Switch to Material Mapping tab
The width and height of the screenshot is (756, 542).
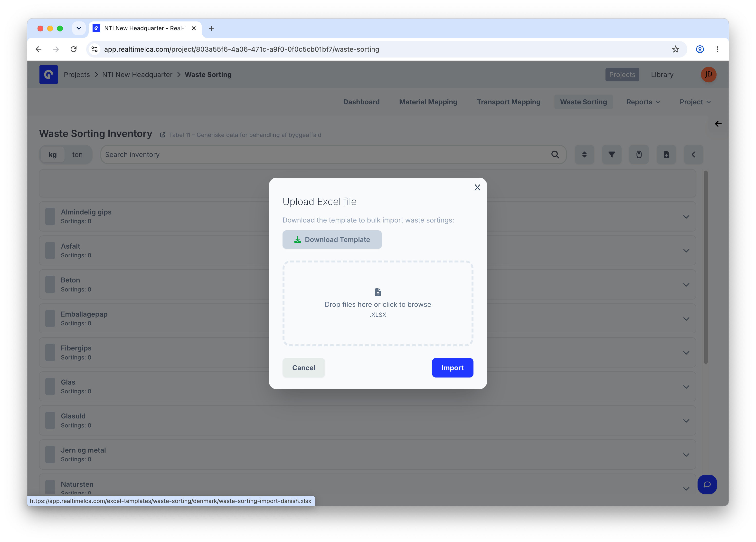[x=428, y=102]
